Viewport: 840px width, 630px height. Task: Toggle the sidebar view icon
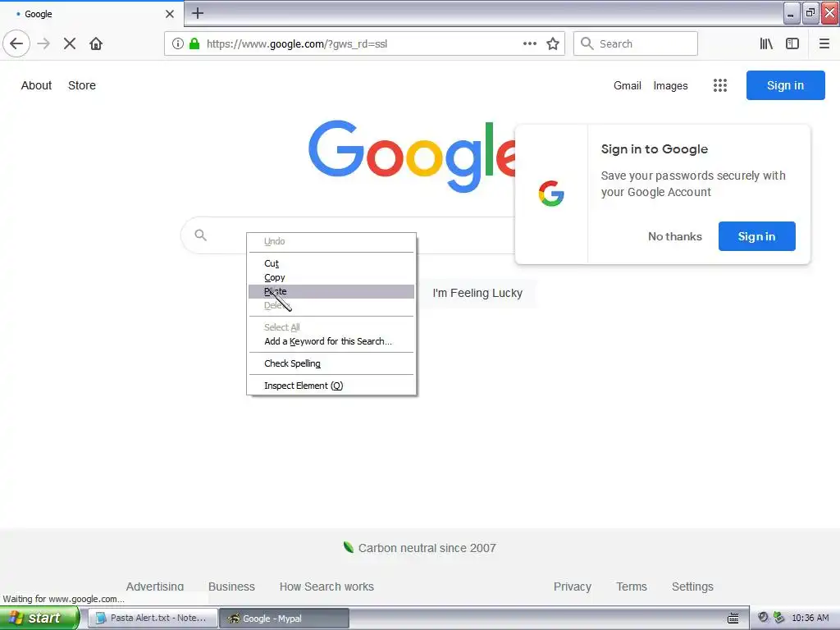pos(792,43)
